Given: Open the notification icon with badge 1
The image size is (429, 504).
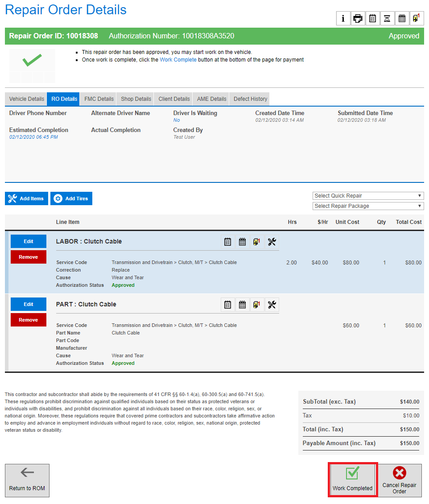Looking at the screenshot, I should click(x=417, y=18).
